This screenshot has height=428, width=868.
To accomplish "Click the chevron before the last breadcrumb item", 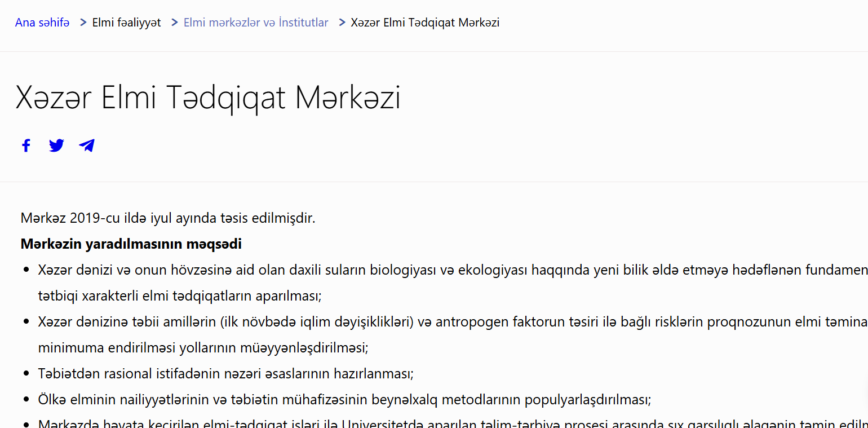I will pos(342,23).
